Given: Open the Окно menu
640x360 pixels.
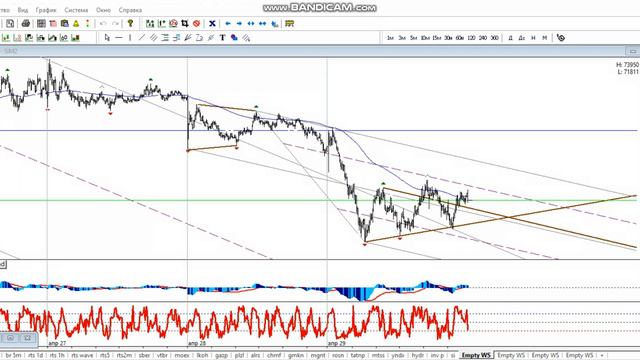Looking at the screenshot, I should point(103,10).
